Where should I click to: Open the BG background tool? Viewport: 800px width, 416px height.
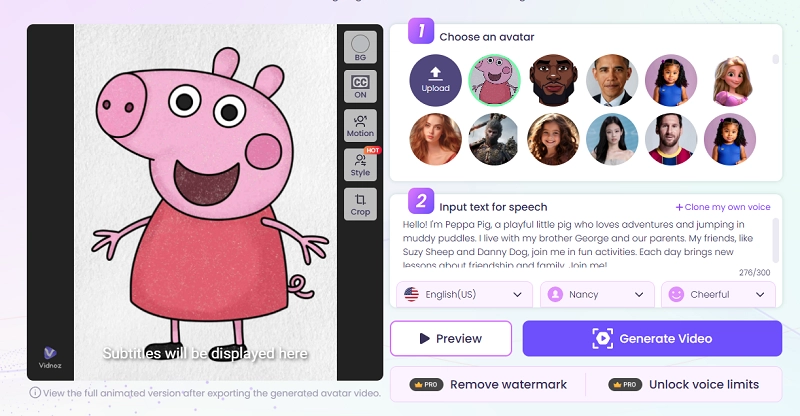click(x=360, y=47)
